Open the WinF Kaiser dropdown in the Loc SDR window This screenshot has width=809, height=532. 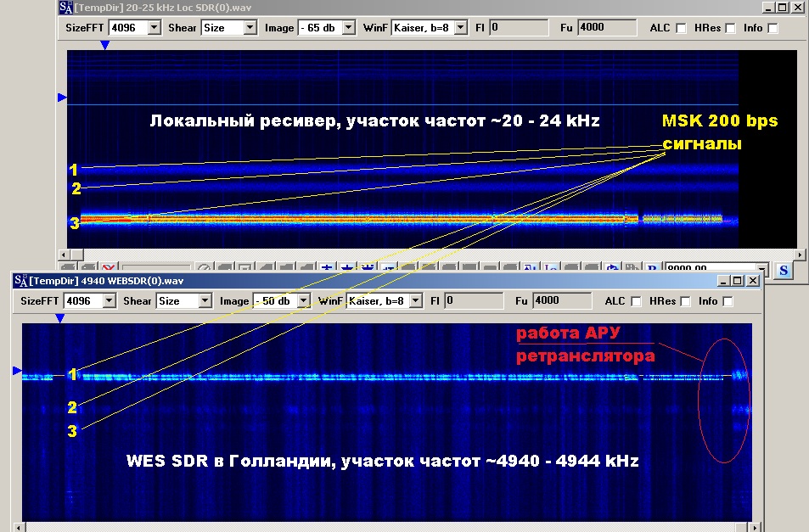(460, 27)
